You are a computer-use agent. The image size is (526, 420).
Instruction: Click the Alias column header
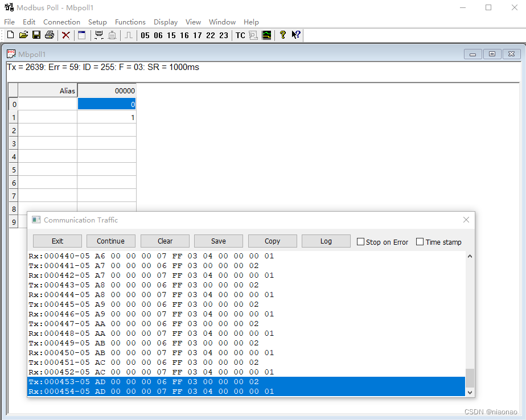pyautogui.click(x=47, y=90)
